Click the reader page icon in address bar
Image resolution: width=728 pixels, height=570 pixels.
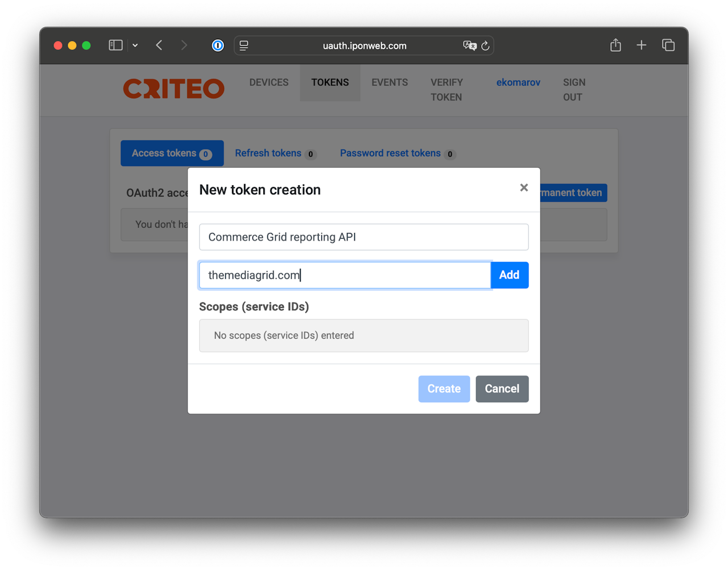pyautogui.click(x=244, y=45)
